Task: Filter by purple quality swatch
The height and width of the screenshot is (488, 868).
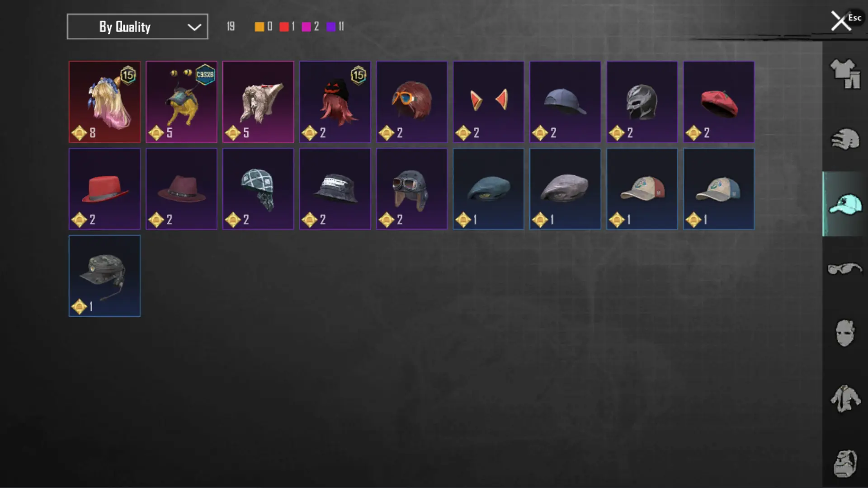Action: click(331, 27)
